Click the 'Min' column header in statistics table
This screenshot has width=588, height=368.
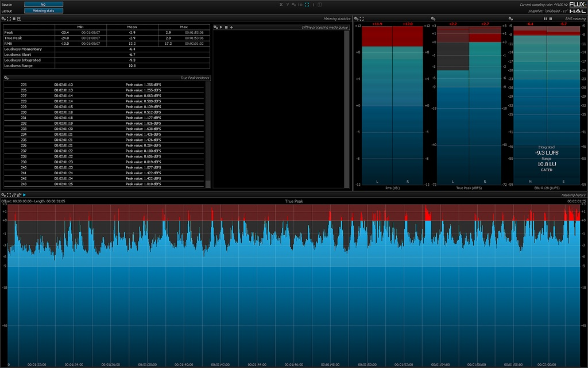coord(80,27)
